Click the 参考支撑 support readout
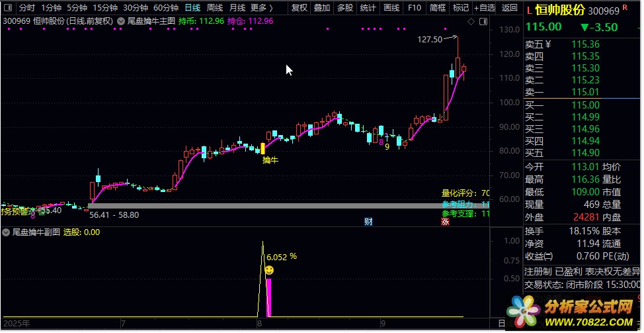Viewport: 644px width, 333px height. pos(465,214)
